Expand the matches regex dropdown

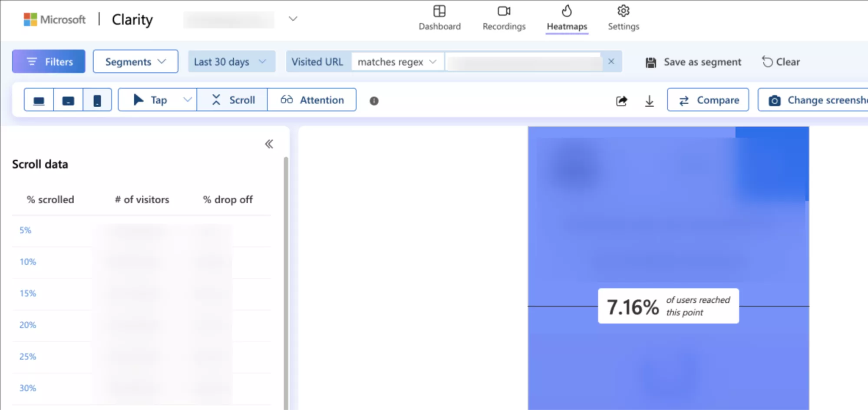pos(397,62)
